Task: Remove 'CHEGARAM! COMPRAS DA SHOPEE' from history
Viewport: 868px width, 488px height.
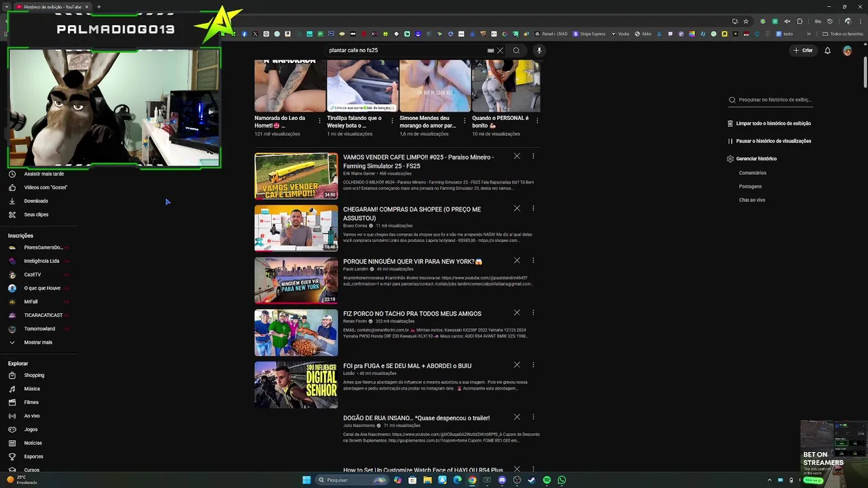Action: tap(517, 208)
